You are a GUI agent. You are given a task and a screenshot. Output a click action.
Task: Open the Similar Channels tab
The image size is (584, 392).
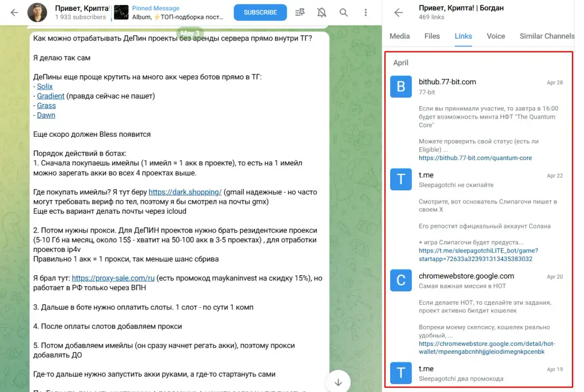pyautogui.click(x=547, y=36)
